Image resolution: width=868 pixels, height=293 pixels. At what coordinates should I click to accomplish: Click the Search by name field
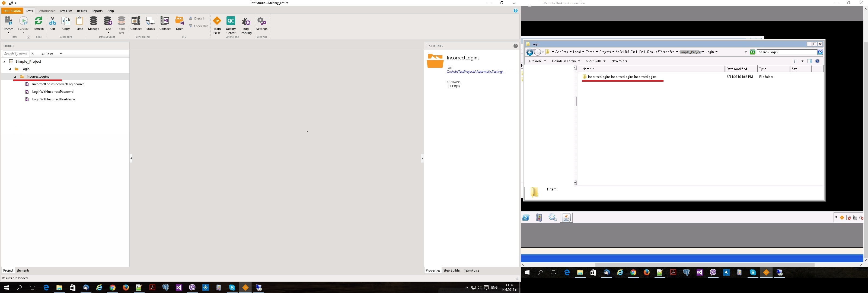pyautogui.click(x=15, y=54)
